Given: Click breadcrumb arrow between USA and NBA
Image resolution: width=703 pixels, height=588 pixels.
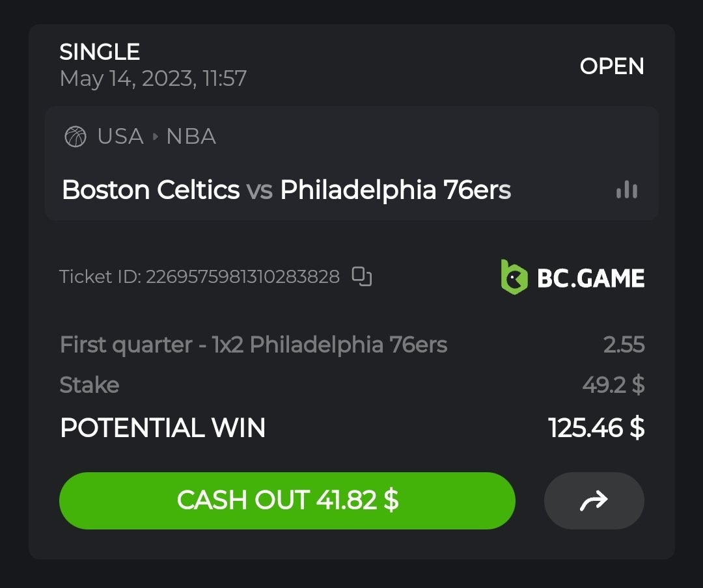Looking at the screenshot, I should pyautogui.click(x=155, y=137).
